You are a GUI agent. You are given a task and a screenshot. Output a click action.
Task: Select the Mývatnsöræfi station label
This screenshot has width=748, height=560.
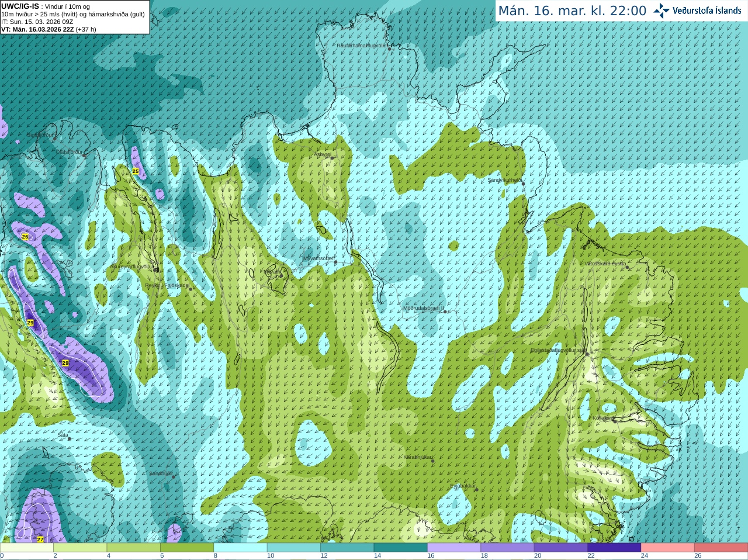click(x=318, y=258)
